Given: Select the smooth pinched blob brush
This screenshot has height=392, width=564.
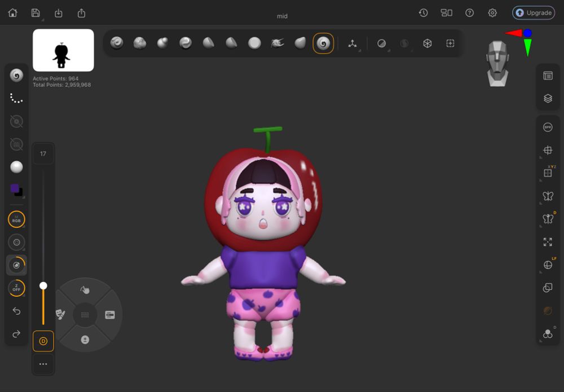Looking at the screenshot, I should (301, 43).
